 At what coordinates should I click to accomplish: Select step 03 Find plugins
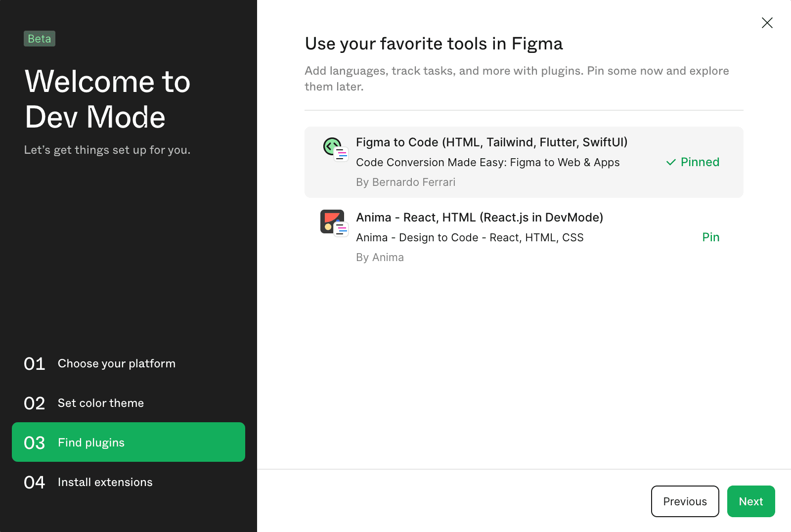click(129, 442)
